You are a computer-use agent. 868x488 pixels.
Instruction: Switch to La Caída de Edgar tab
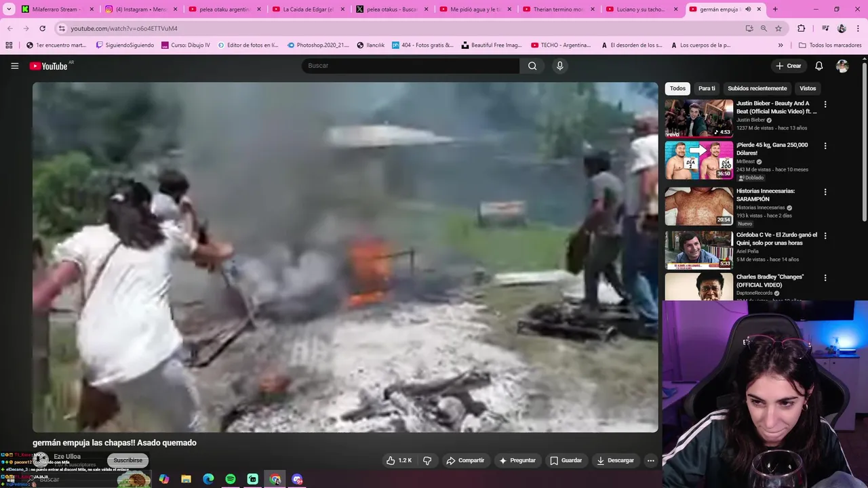tap(308, 9)
